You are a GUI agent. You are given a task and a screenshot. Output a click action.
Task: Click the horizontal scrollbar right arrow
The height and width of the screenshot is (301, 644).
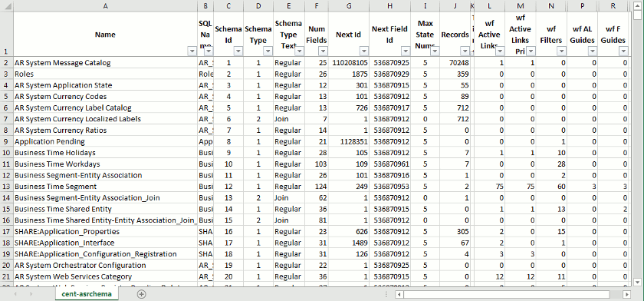626,294
